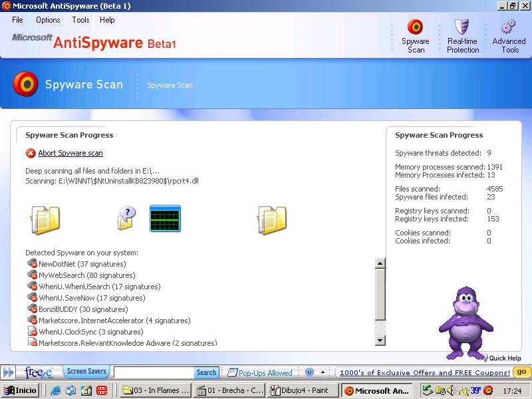Click the speaker volume tray icon
The width and height of the screenshot is (532, 399).
[451, 390]
